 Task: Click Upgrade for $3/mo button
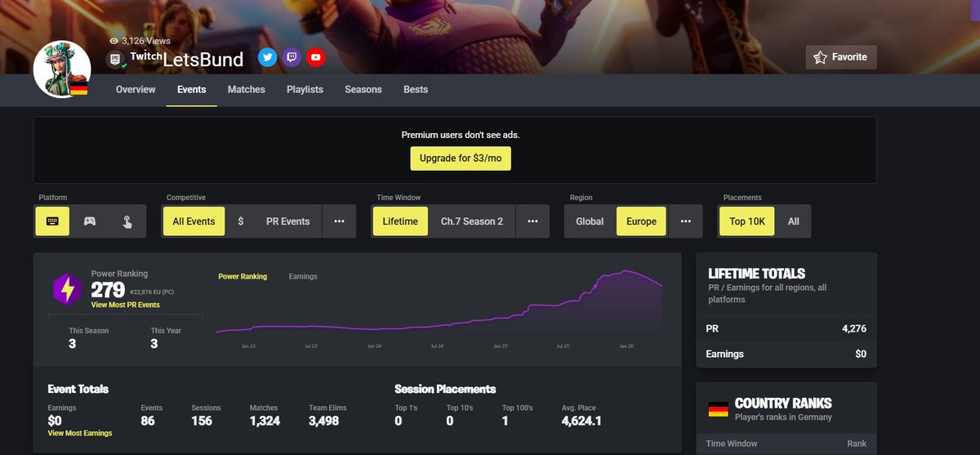461,158
